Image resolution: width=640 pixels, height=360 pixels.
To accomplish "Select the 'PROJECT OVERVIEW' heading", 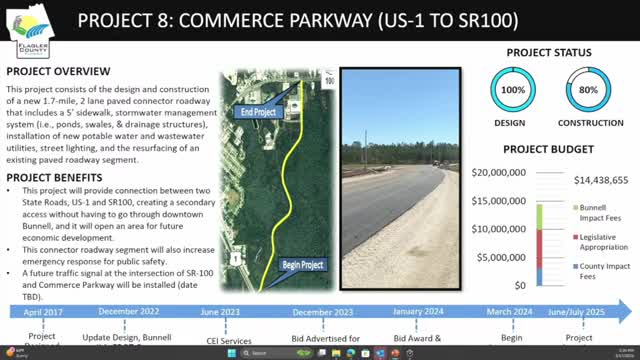I will tap(58, 71).
